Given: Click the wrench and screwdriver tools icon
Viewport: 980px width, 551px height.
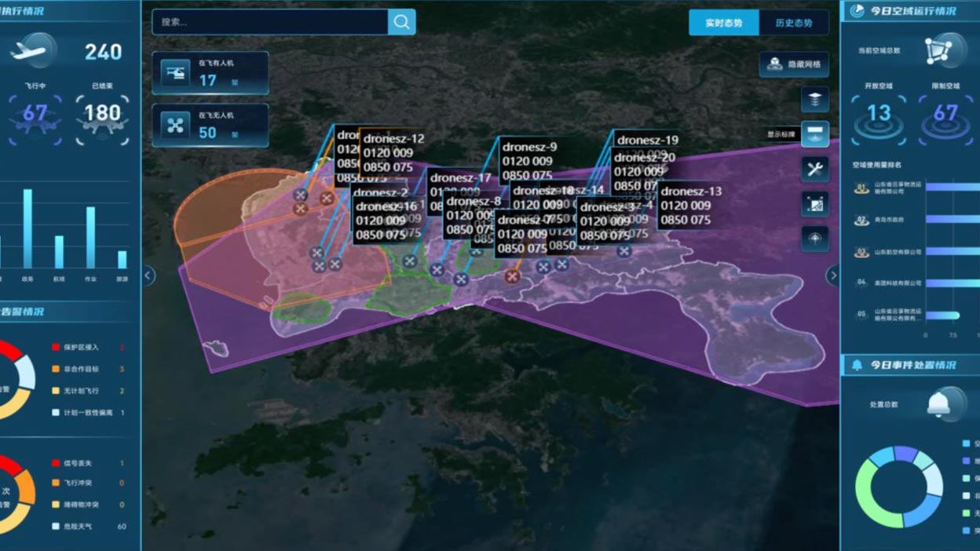Looking at the screenshot, I should tap(814, 169).
